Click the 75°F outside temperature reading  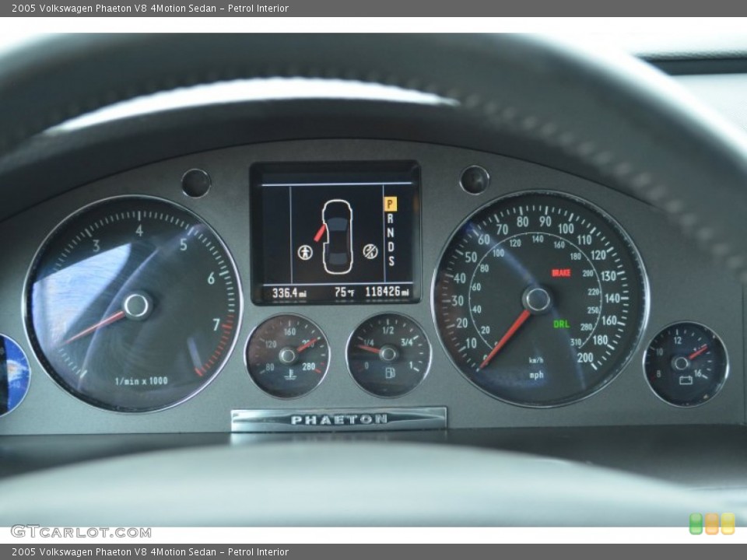click(x=344, y=292)
